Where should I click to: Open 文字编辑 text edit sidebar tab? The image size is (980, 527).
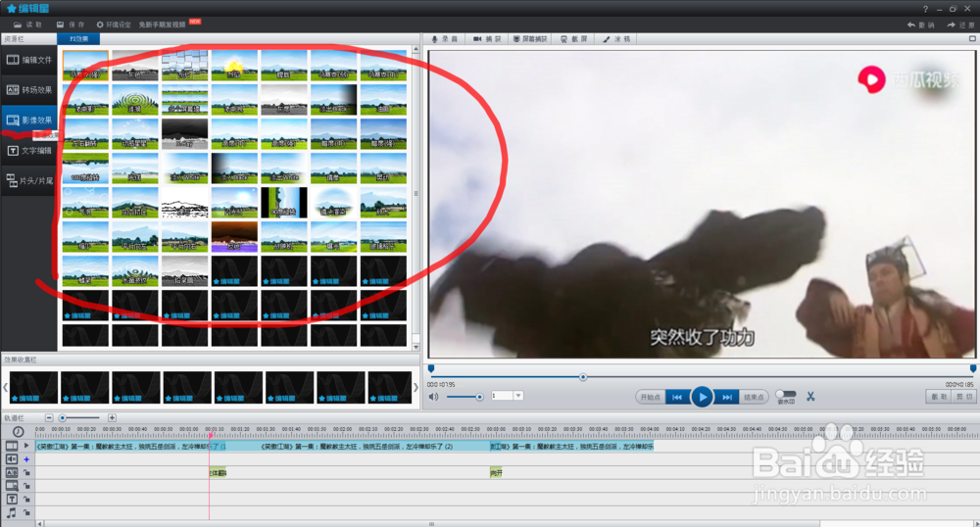point(28,151)
